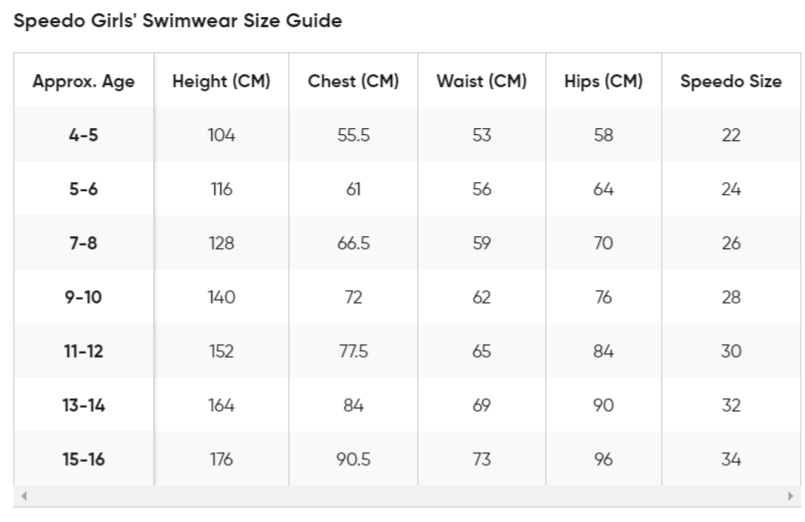The width and height of the screenshot is (805, 522).
Task: Click the Speedo Size column header
Action: 731,81
